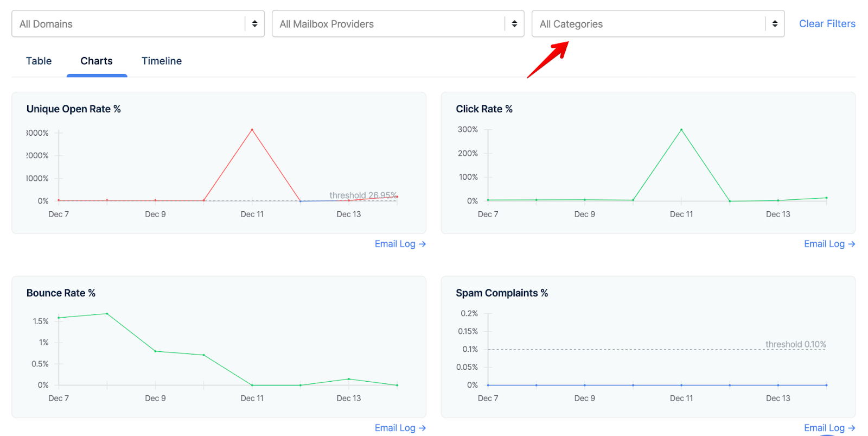Click the Spam Complaints % chart title
Viewport: 868px width, 436px height.
[x=502, y=293]
